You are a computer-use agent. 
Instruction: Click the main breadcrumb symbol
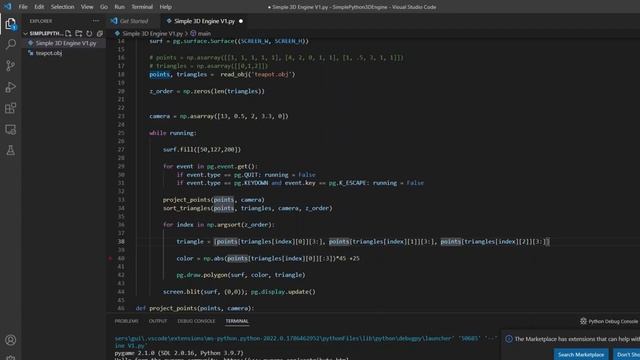coord(204,33)
